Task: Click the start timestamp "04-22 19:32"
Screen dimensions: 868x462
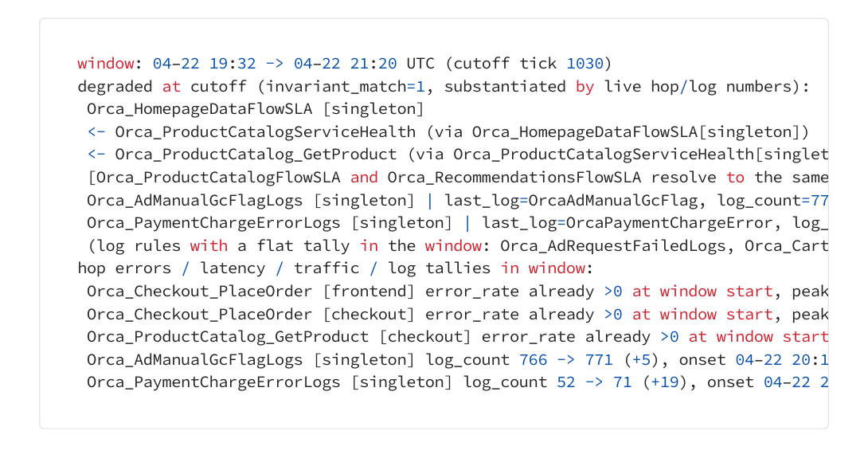Action: pyautogui.click(x=205, y=64)
